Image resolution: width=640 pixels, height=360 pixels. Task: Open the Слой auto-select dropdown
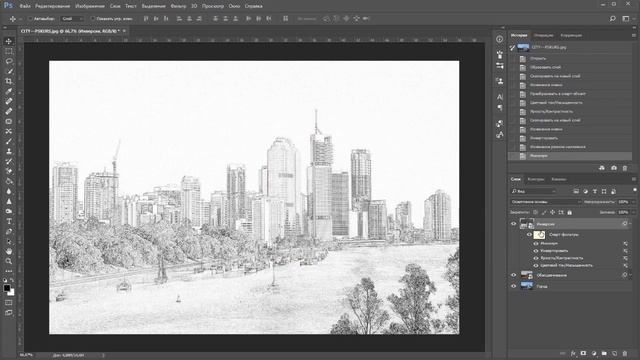point(72,19)
